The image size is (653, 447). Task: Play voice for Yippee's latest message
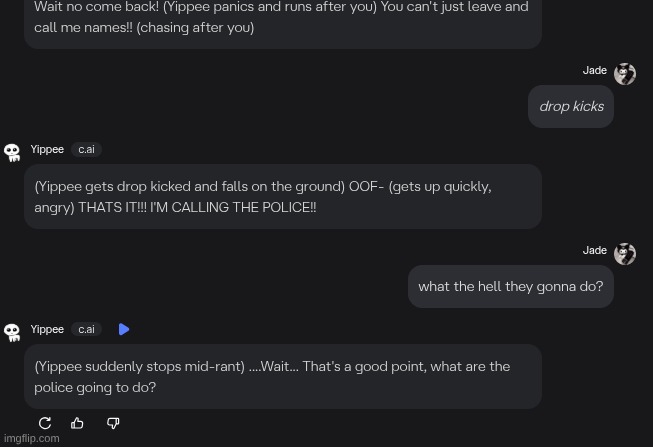124,329
